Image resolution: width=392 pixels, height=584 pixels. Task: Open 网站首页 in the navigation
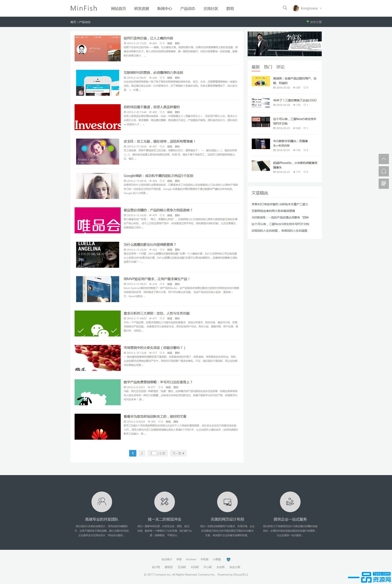point(118,8)
